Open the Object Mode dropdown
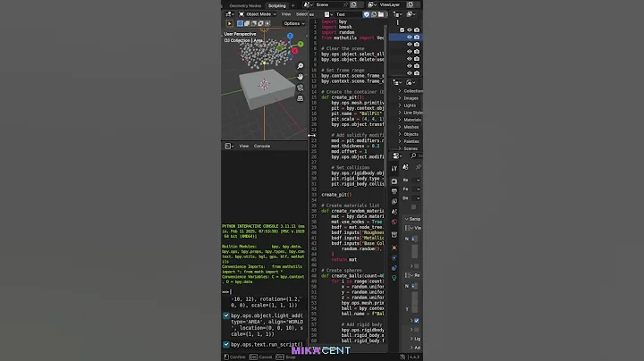This screenshot has height=361, width=644. click(x=258, y=14)
